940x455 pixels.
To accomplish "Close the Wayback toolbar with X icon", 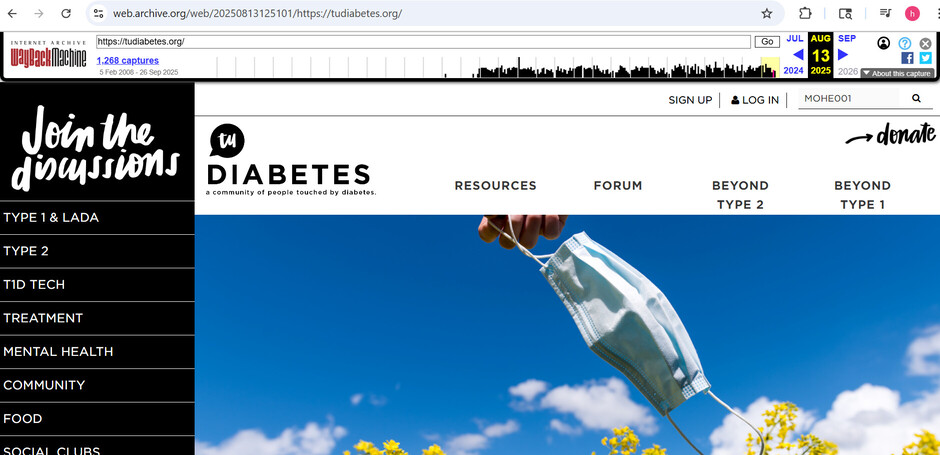I will [x=926, y=43].
